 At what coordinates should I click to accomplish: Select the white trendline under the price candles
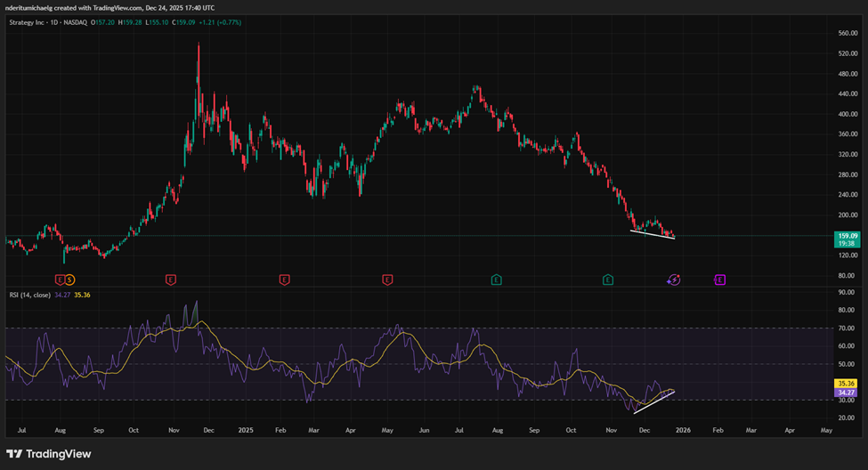coord(653,235)
